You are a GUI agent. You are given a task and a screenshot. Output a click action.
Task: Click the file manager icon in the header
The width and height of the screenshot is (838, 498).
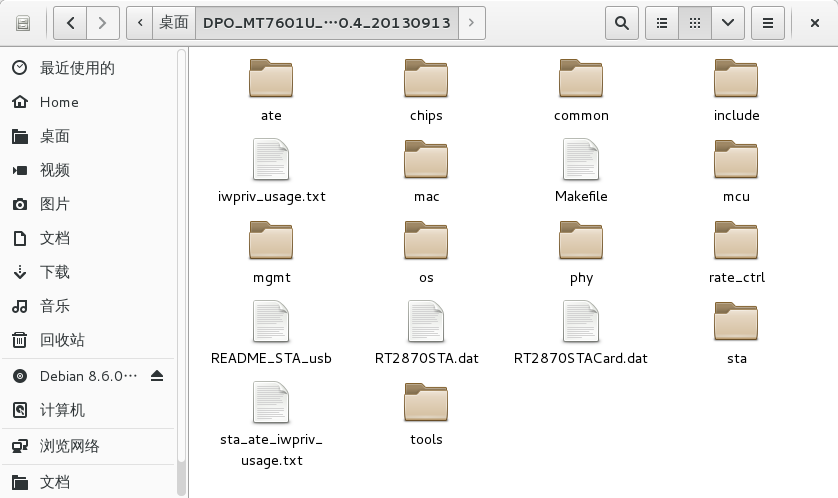tap(23, 23)
